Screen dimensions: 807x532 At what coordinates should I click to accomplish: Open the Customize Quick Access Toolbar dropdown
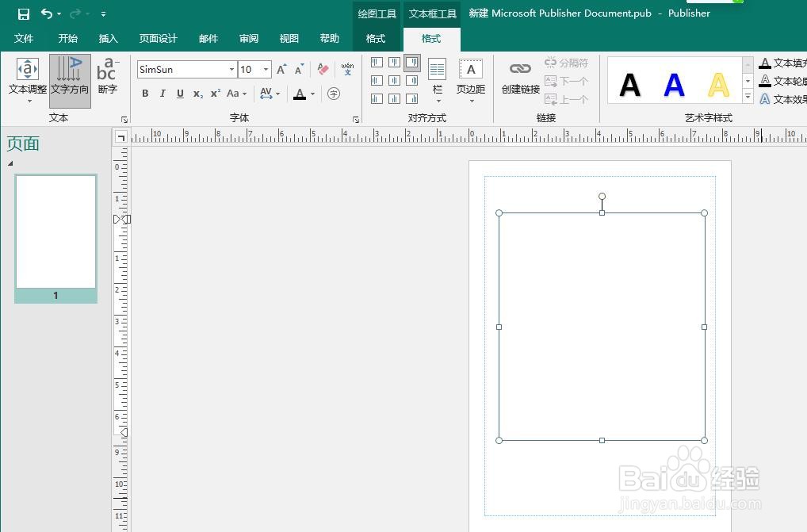coord(103,14)
